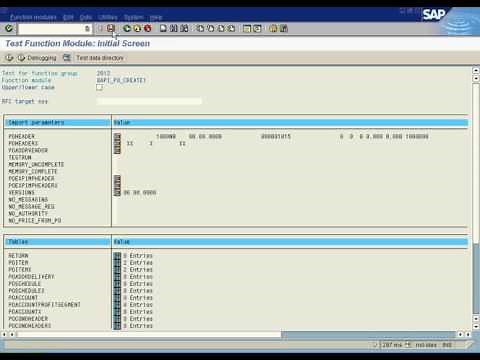Screen dimensions: 480x360
Task: Click the Test data directory icon
Action: coord(67,58)
